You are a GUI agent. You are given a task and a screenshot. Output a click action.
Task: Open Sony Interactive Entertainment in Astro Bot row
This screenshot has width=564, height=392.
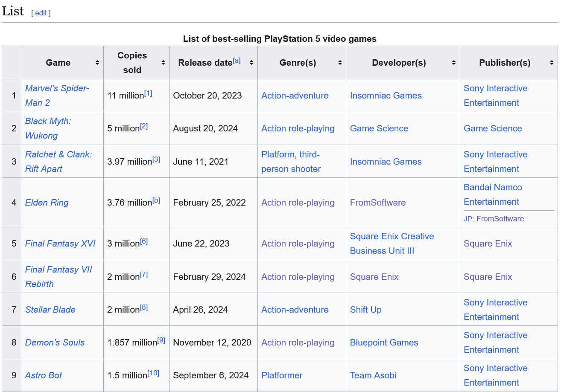pos(496,375)
